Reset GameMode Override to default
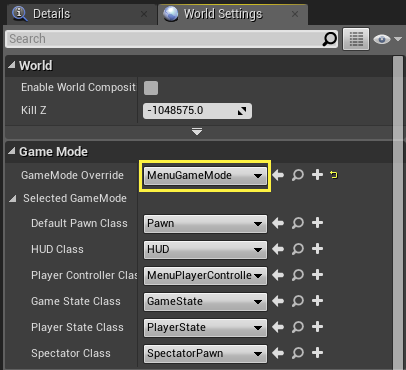 click(x=334, y=174)
